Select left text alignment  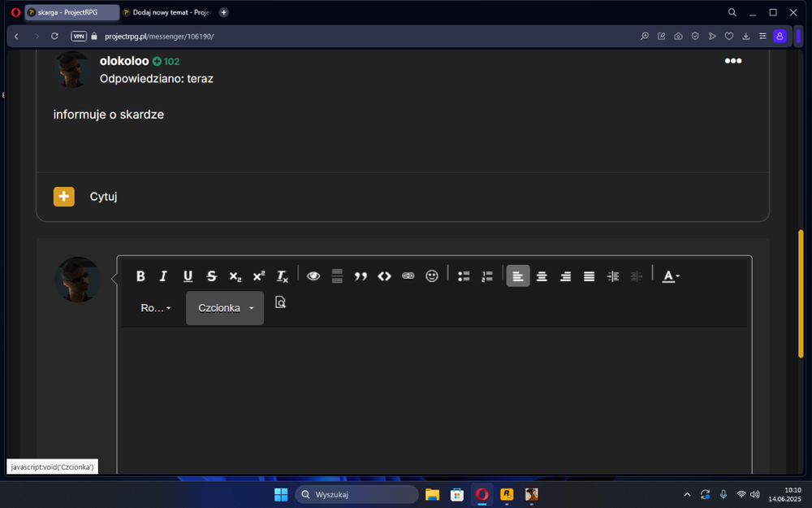518,276
